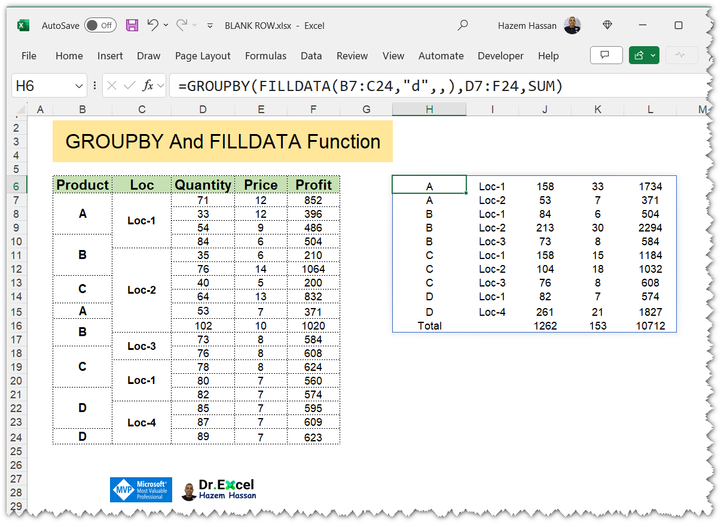The height and width of the screenshot is (527, 724).
Task: Click the Comments speech bubble button
Action: (x=606, y=55)
